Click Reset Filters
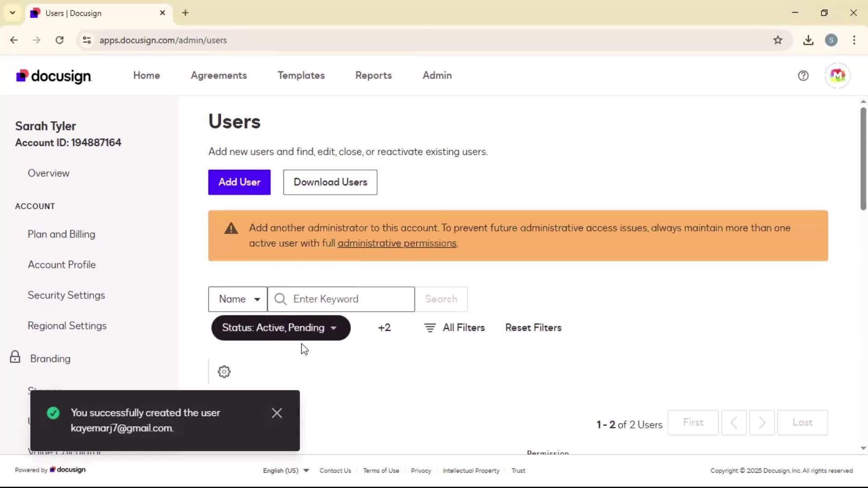 pyautogui.click(x=533, y=328)
